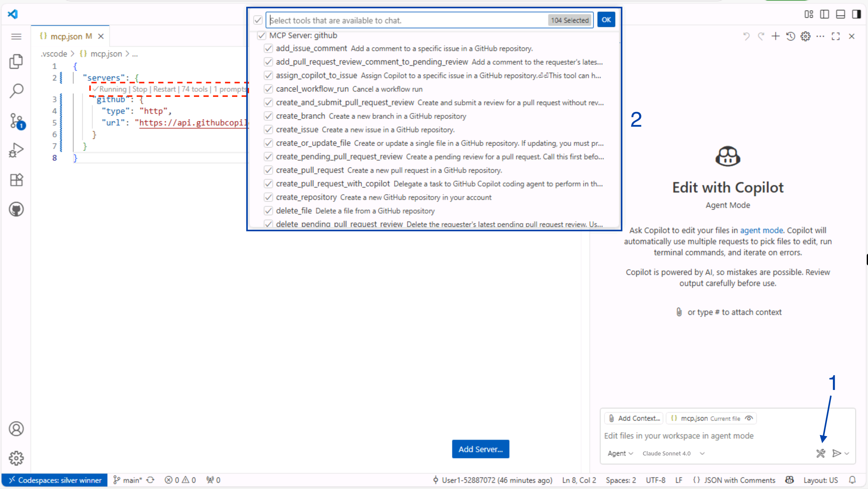The height and width of the screenshot is (489, 868).
Task: Confirm tool selection with OK
Action: point(606,19)
